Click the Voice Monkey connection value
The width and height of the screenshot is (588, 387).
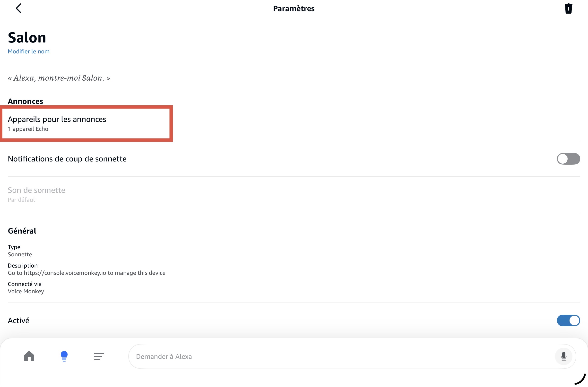(26, 291)
